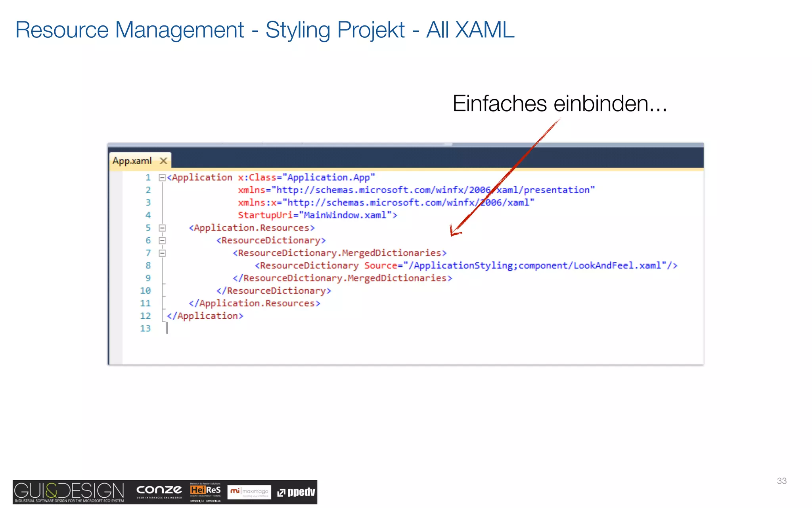Click the </ResourceDictionary> closing tag on line 10
Screen dimensions: 812x508
pyautogui.click(x=274, y=291)
